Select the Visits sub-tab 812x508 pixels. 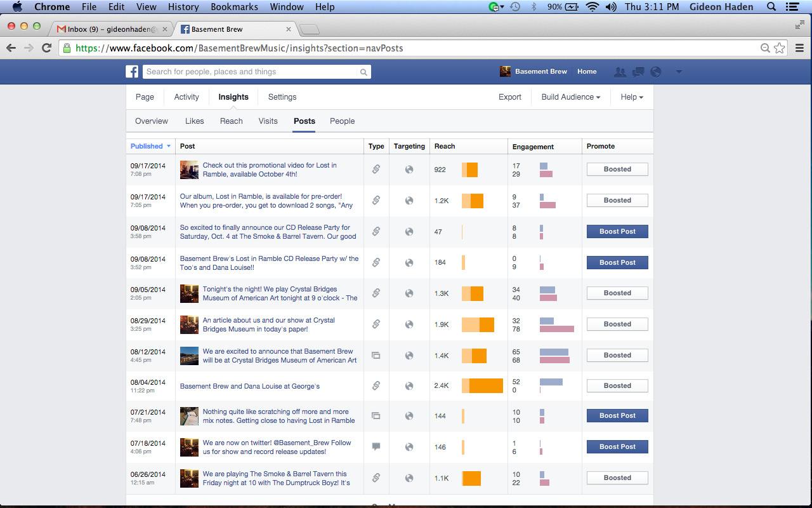click(x=268, y=121)
